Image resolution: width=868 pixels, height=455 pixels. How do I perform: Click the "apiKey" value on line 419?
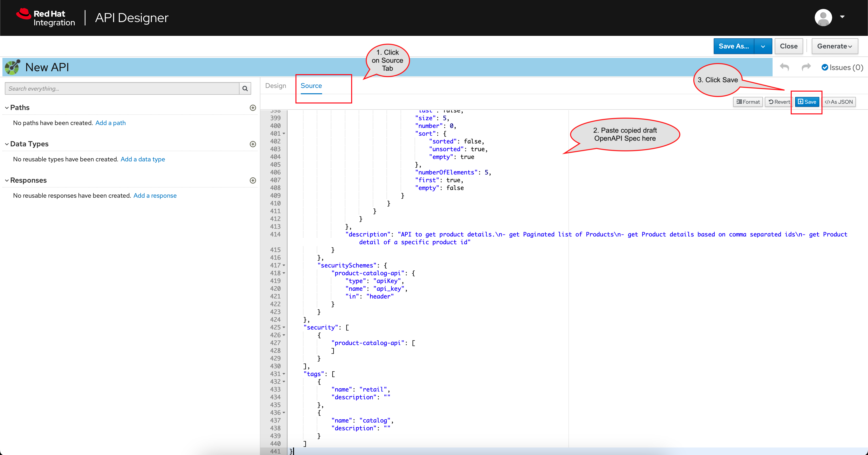coord(387,281)
